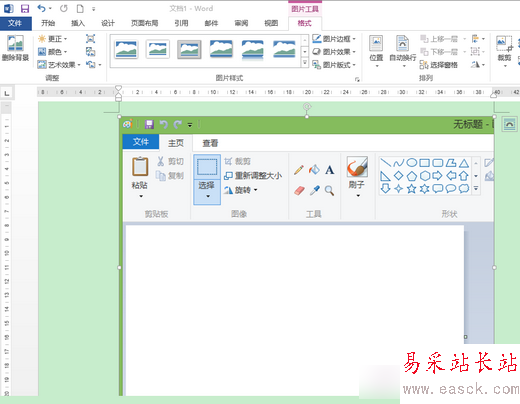Open Word's 文件 (File) tab
The height and width of the screenshot is (404, 520).
15,23
